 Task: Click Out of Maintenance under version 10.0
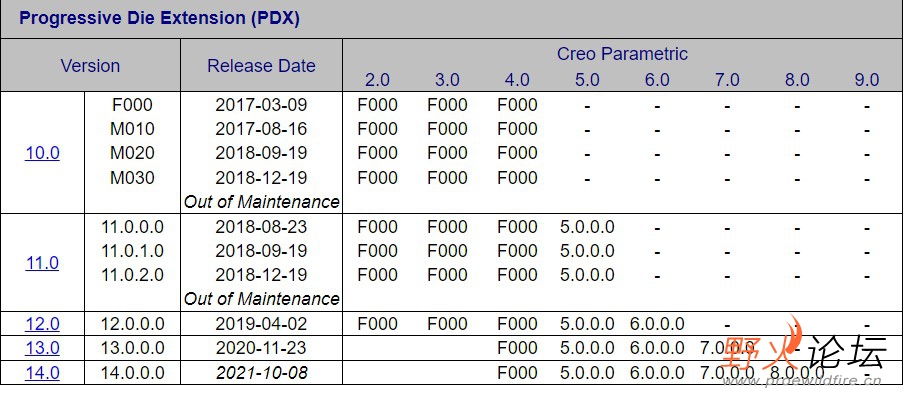point(261,202)
